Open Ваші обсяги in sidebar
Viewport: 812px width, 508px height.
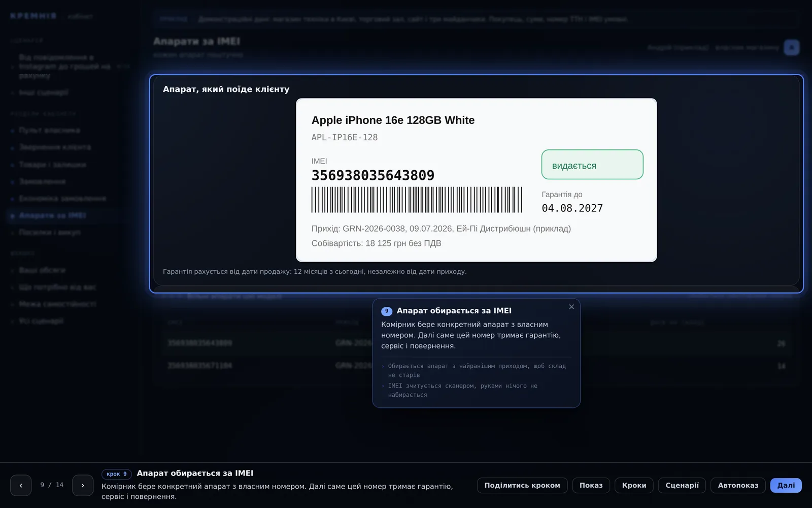point(42,270)
